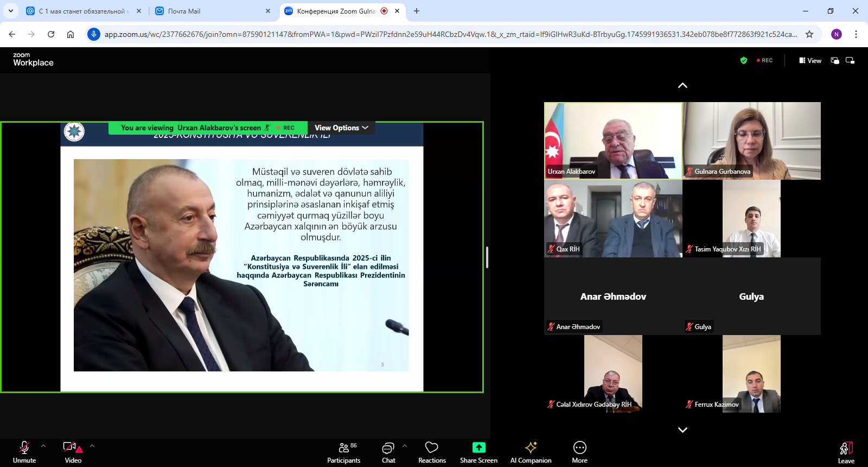The height and width of the screenshot is (467, 868).
Task: Open the Reactions menu
Action: [432, 452]
